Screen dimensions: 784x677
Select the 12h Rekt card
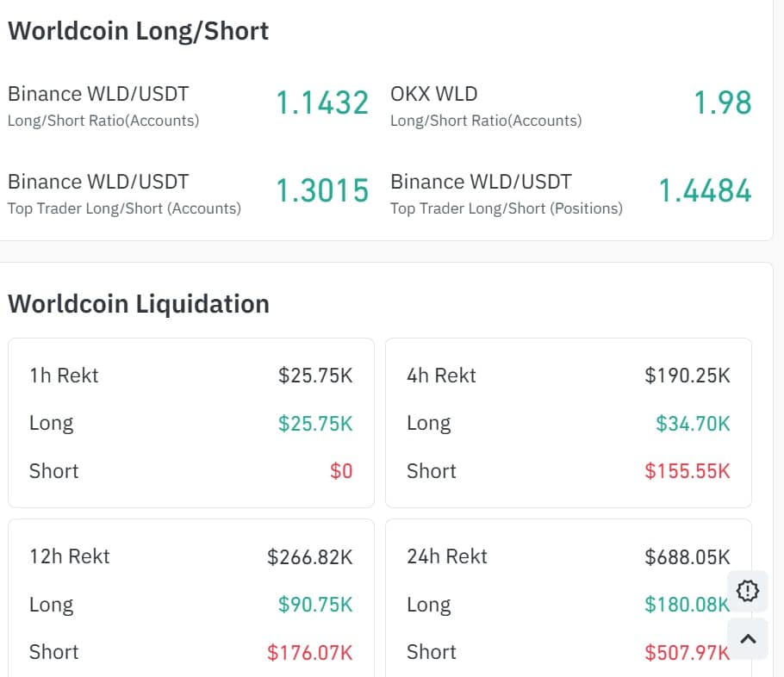190,603
